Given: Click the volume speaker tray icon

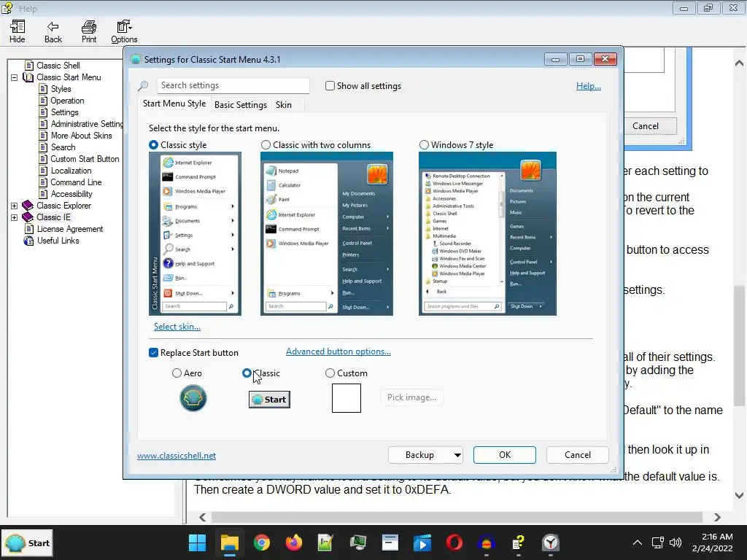Looking at the screenshot, I should click(676, 542).
